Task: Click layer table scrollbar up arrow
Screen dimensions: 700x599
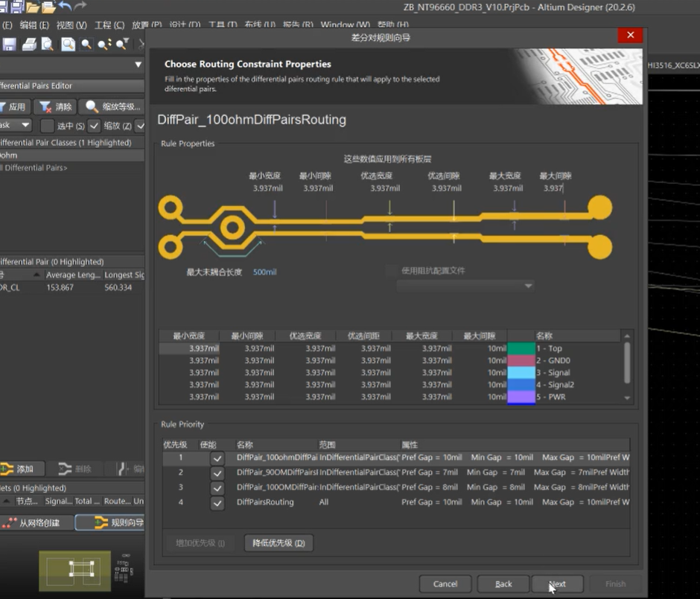Action: (627, 336)
